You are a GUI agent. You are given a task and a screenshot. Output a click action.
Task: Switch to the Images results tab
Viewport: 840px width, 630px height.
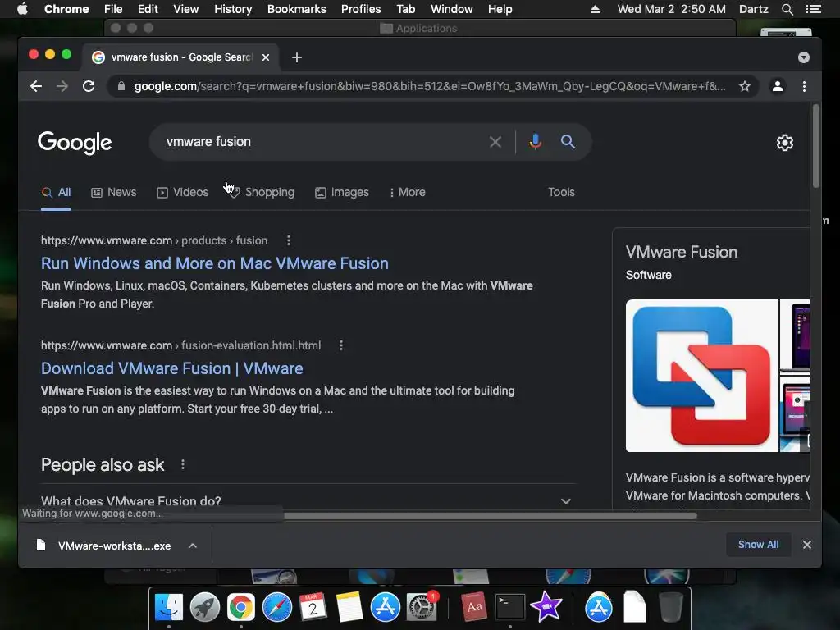(342, 192)
